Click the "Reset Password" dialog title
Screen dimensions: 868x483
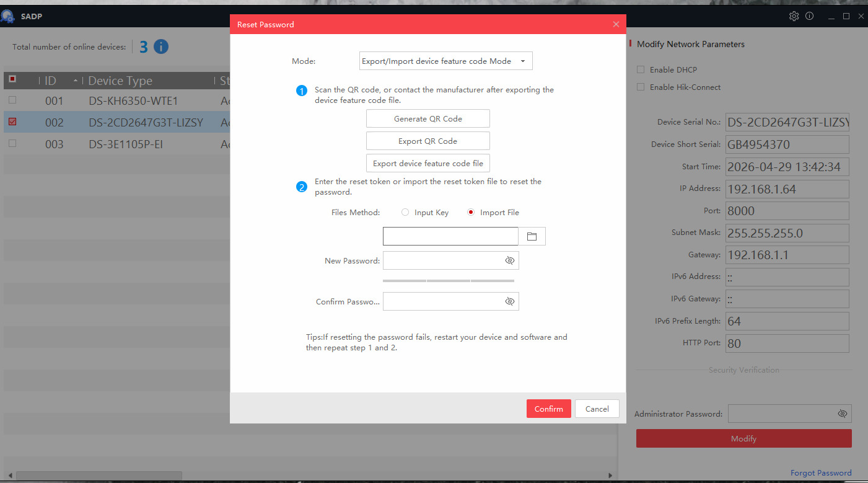point(266,24)
